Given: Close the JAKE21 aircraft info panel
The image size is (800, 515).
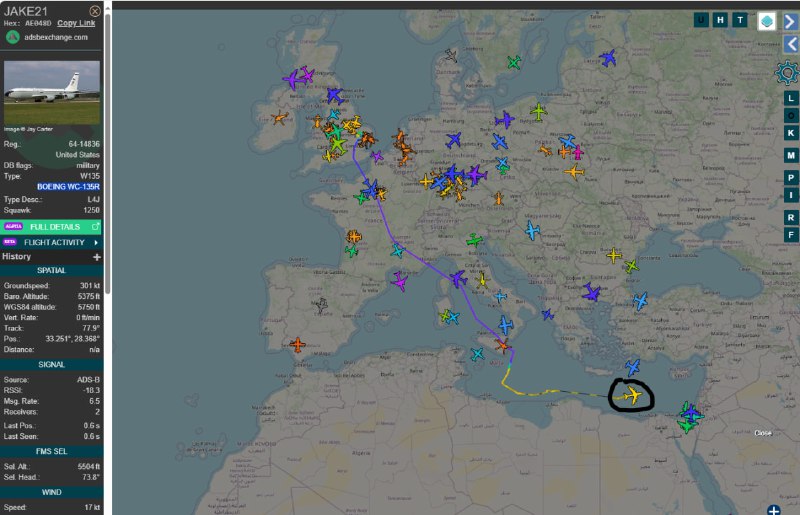Looking at the screenshot, I should [x=95, y=11].
